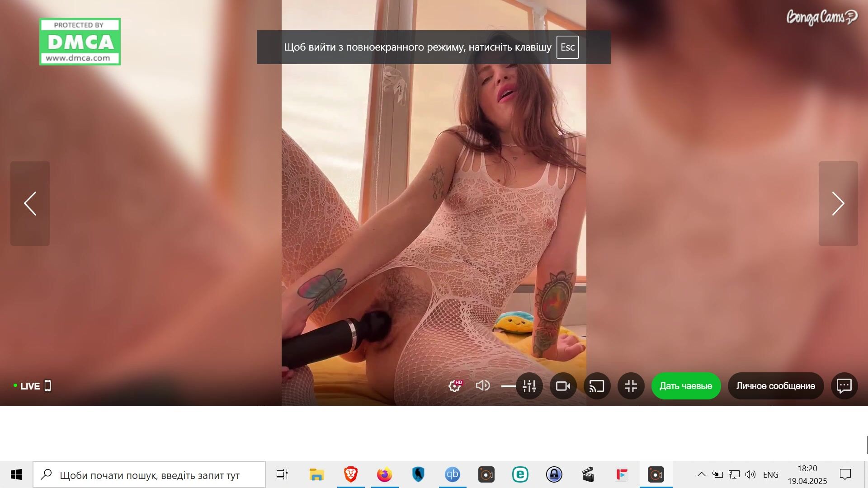Screen dimensions: 868x488
Task: Go to the next stream arrow
Action: coord(838,203)
